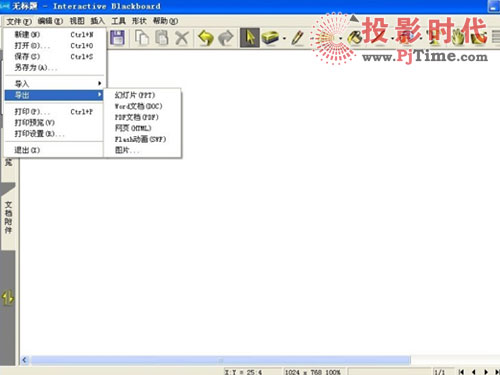Expand the 导入 import submenu

point(54,84)
